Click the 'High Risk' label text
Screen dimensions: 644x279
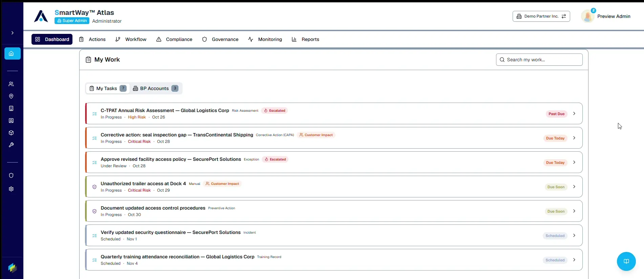point(137,117)
